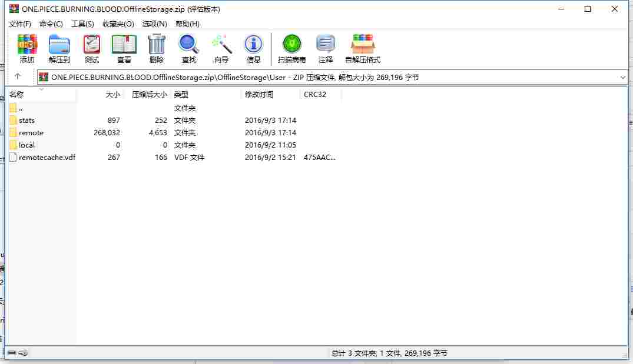The height and width of the screenshot is (364, 633).
Task: Show archive Info (信息) icon
Action: click(x=253, y=44)
